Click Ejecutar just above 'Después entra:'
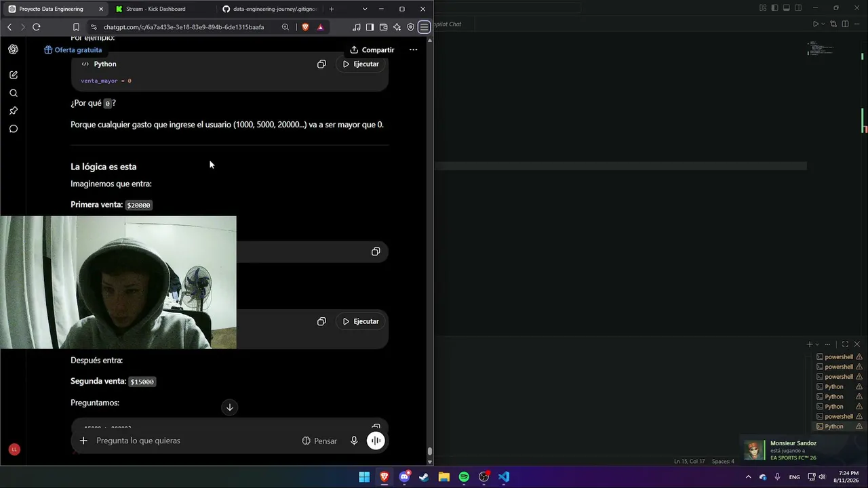 tap(361, 321)
